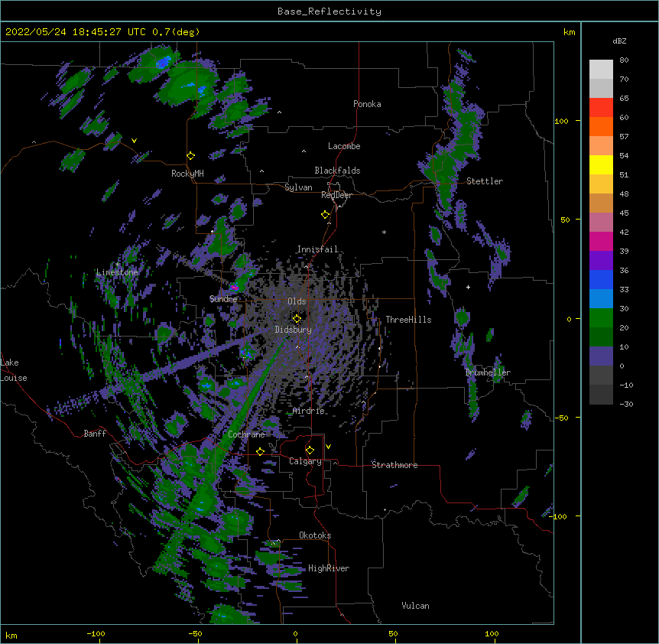
Task: Click the dBZ legend heading
Action: [x=619, y=41]
